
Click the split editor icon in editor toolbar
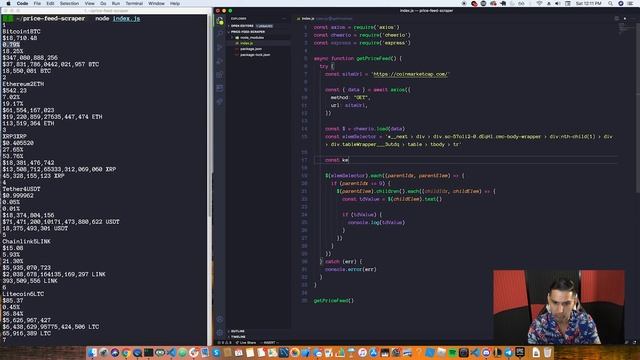617,18
